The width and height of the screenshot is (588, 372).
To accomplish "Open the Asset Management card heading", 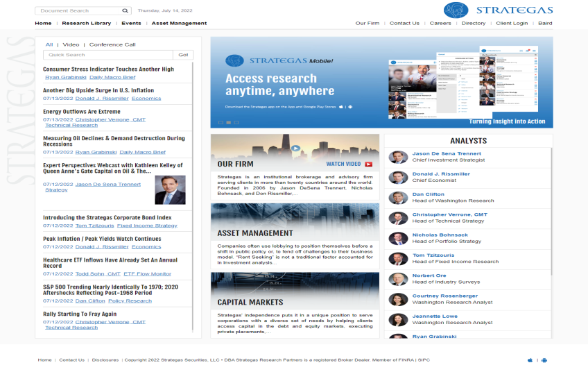I will [x=255, y=233].
